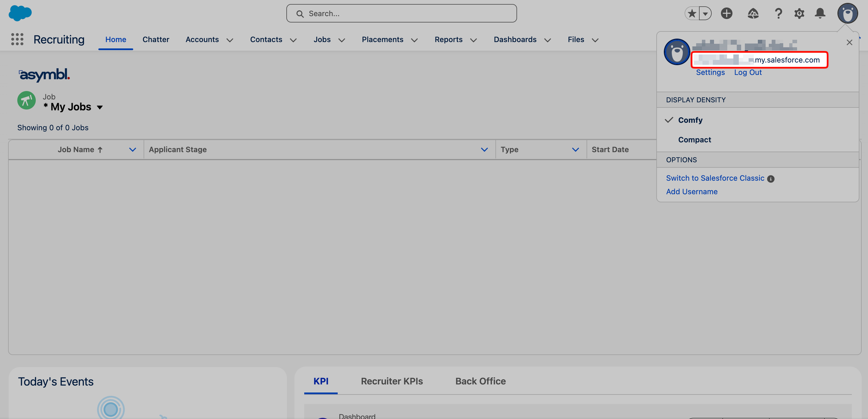Open the Help question mark icon

tap(778, 14)
